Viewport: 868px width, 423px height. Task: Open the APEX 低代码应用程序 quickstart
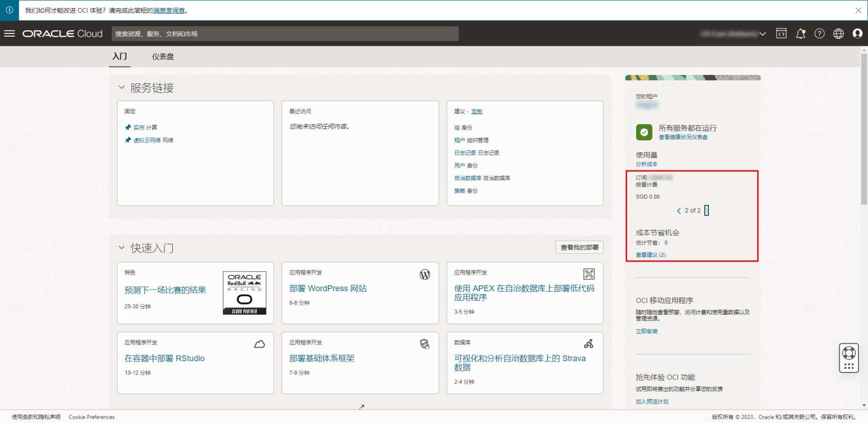[x=524, y=293]
